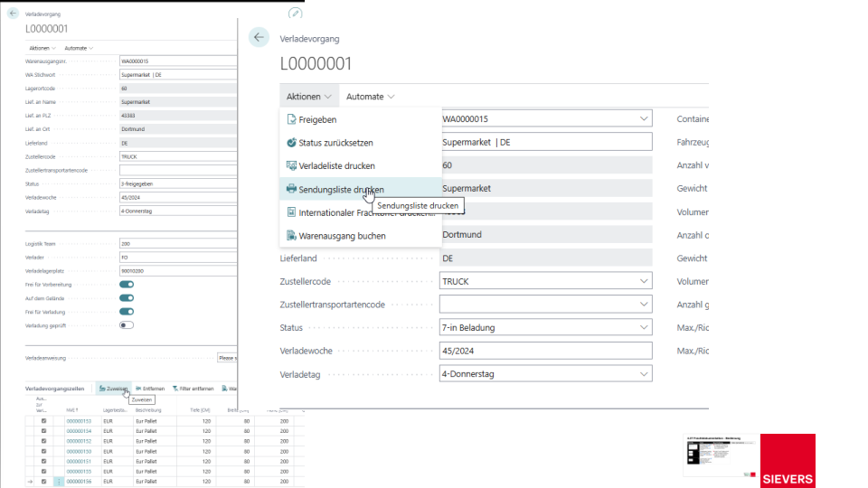This screenshot has height=488, width=868.
Task: Click the Entfernen icon above the lines table
Action: [x=138, y=389]
